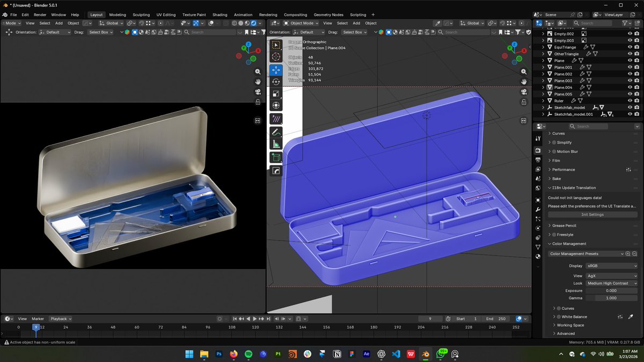Open the Output properties tab
644x362 pixels.
tap(538, 160)
